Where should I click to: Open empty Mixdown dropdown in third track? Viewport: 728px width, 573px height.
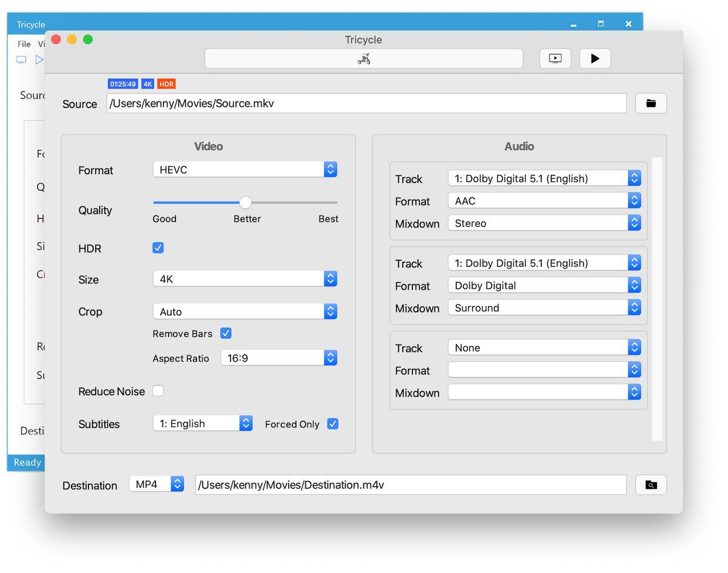(544, 392)
